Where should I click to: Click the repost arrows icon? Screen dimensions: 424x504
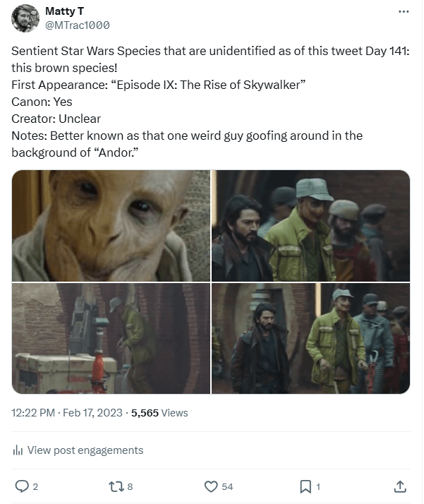(x=116, y=486)
